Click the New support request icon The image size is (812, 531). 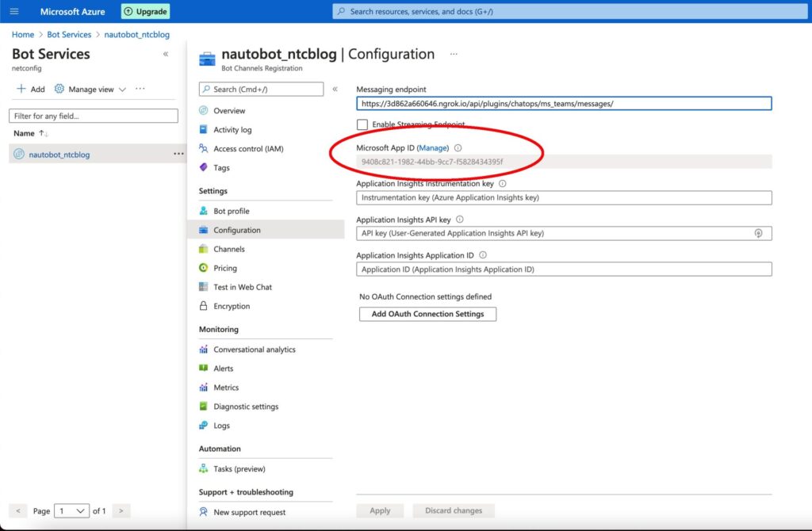[x=204, y=512]
